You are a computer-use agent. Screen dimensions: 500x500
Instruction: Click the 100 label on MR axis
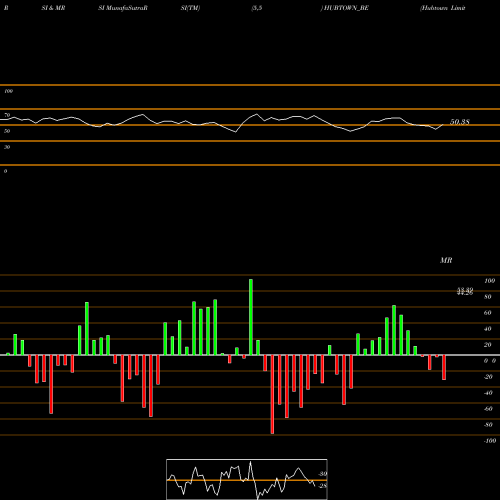489,281
